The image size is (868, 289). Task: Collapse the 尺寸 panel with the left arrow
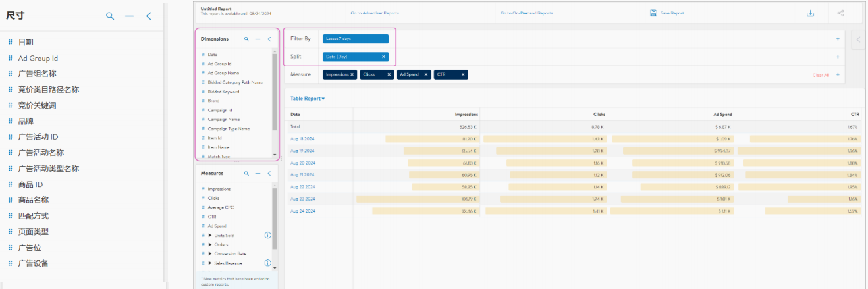pos(149,16)
